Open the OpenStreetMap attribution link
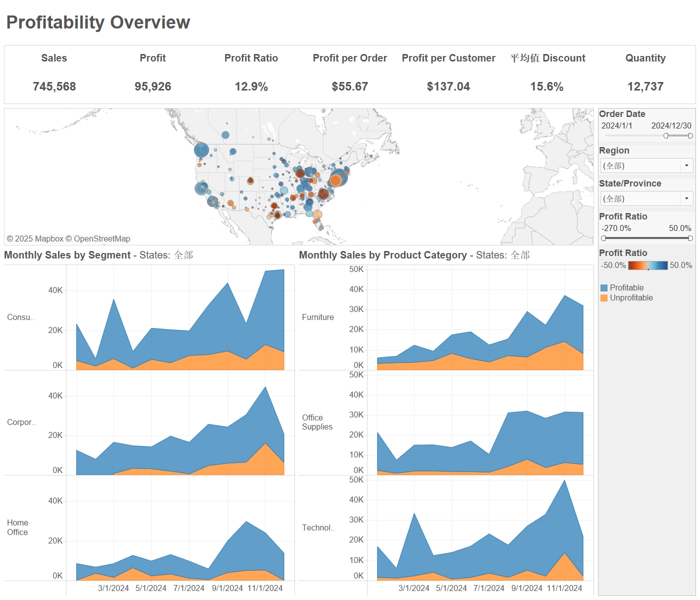The height and width of the screenshot is (600, 700). coord(102,239)
